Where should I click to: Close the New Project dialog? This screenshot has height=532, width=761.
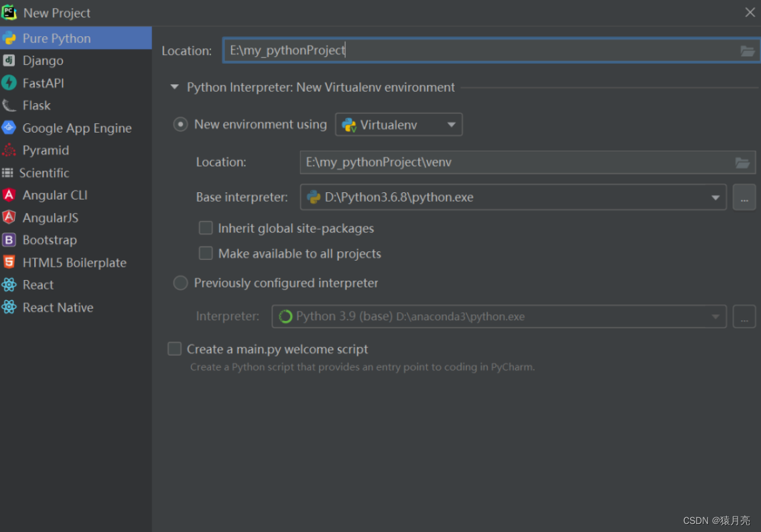(x=750, y=13)
